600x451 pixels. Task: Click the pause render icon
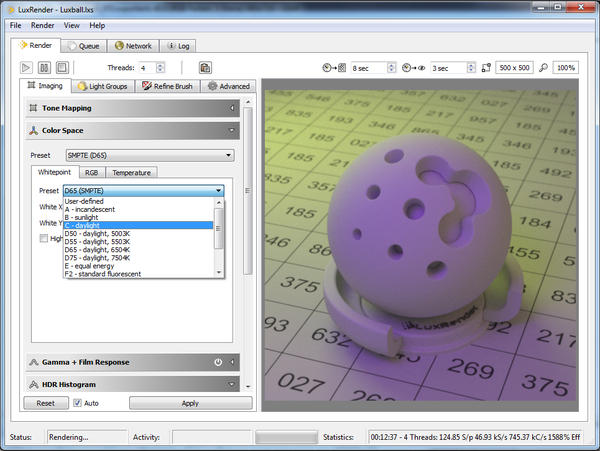coord(44,68)
